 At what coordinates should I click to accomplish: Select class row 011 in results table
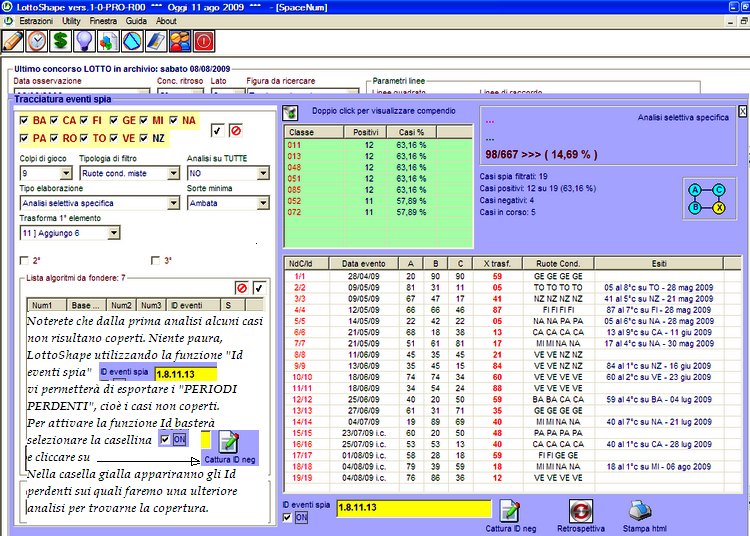coord(378,145)
